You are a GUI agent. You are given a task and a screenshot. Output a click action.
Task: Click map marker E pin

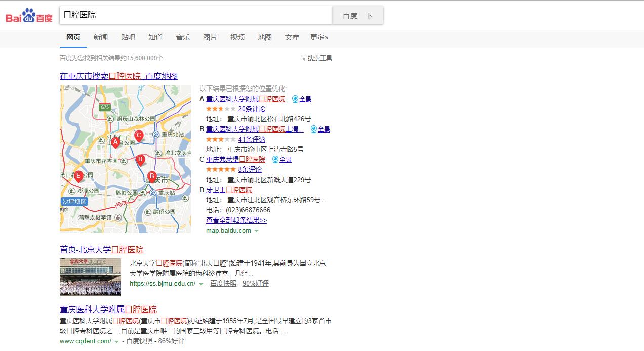pyautogui.click(x=78, y=176)
